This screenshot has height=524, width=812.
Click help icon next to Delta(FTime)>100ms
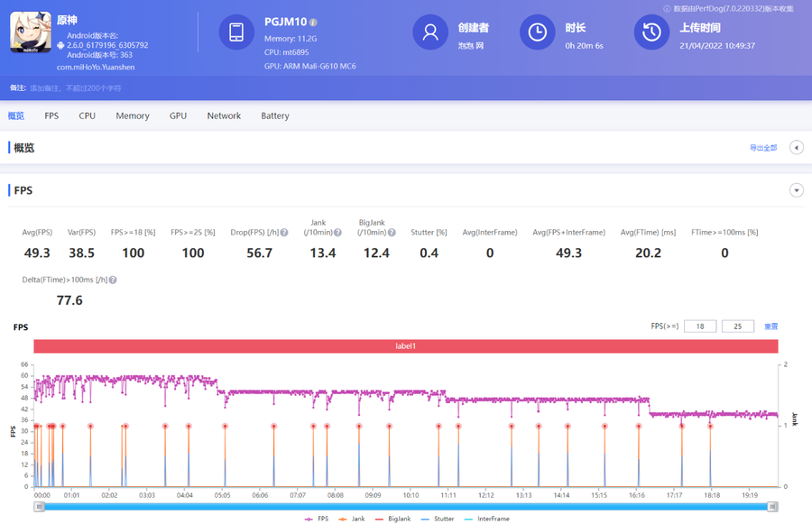point(113,280)
